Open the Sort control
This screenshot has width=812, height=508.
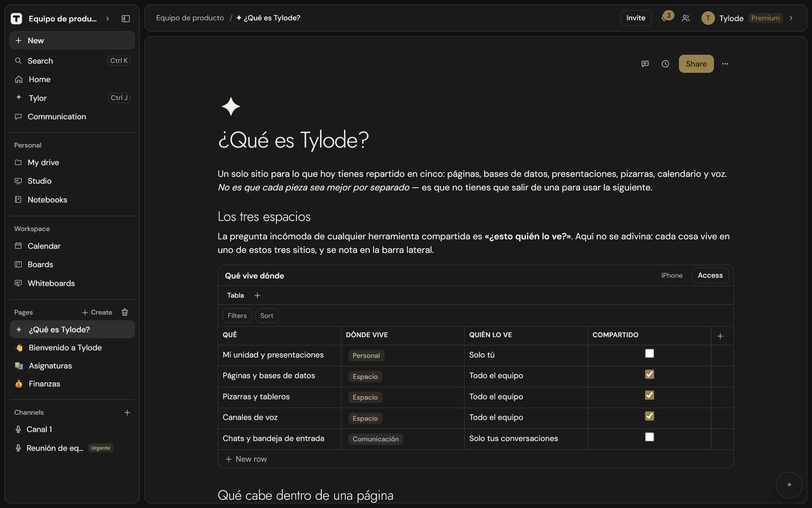[267, 316]
